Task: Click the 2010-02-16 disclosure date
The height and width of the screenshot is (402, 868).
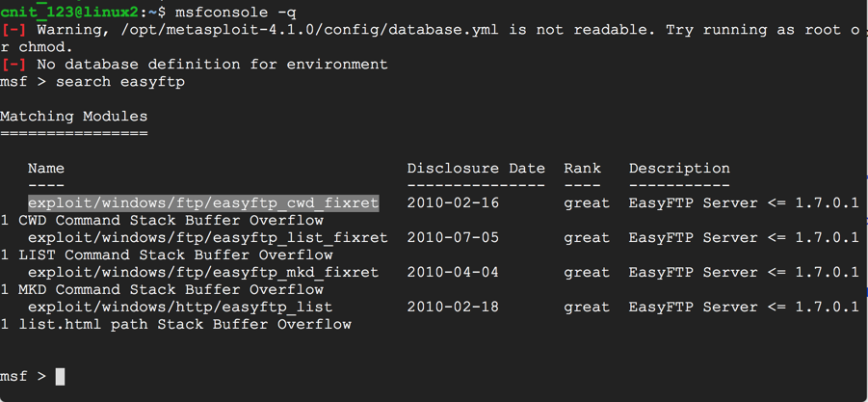Action: [x=453, y=203]
